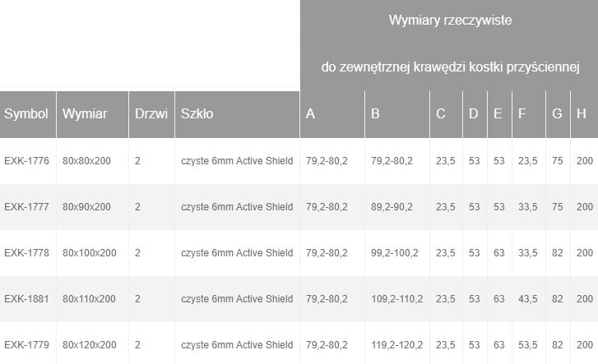Viewport: 598px width, 364px height.
Task: Select the EXK-1777 symbol cell
Action: pyautogui.click(x=25, y=207)
